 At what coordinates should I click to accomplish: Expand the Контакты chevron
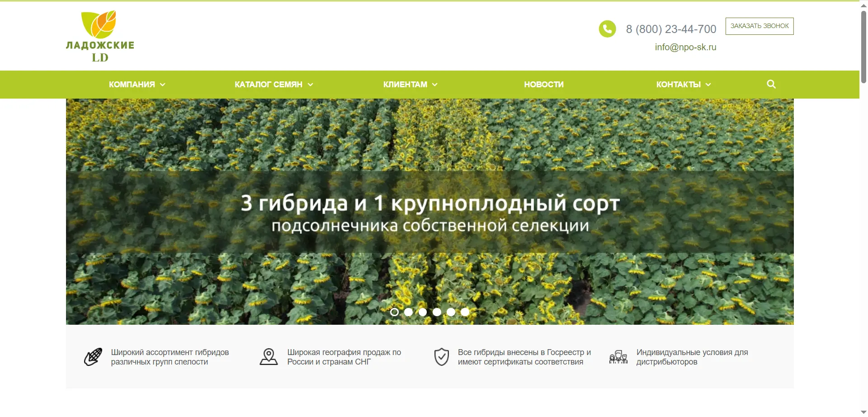[708, 85]
